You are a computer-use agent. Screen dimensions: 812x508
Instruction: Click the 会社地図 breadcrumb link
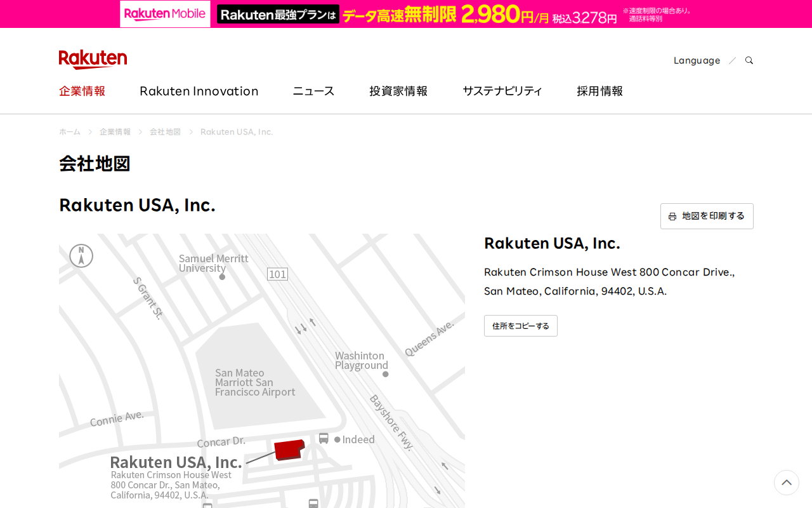(165, 131)
